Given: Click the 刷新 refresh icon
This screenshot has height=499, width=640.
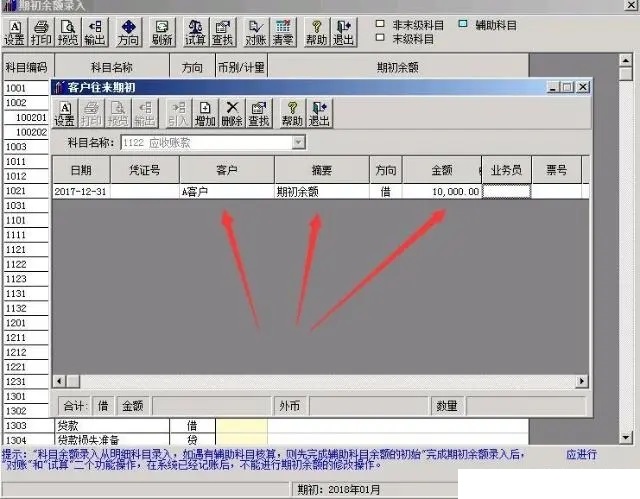Looking at the screenshot, I should 162,32.
